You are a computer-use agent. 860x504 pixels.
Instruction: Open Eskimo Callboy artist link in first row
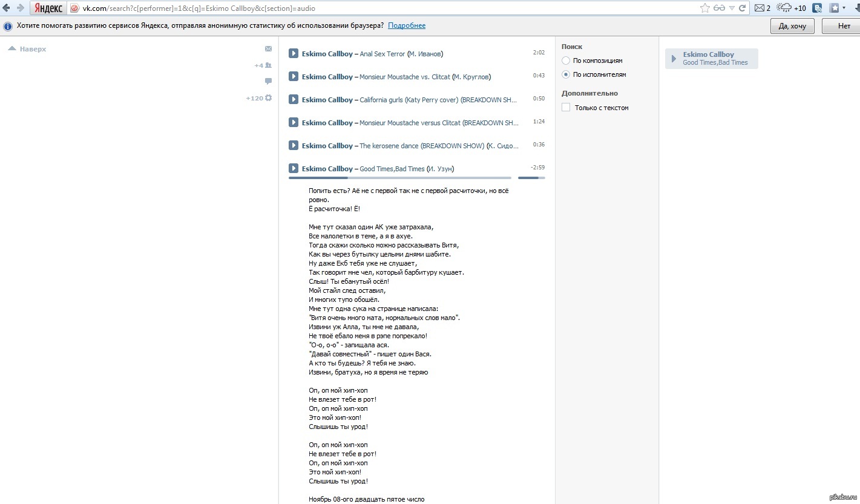tap(327, 54)
